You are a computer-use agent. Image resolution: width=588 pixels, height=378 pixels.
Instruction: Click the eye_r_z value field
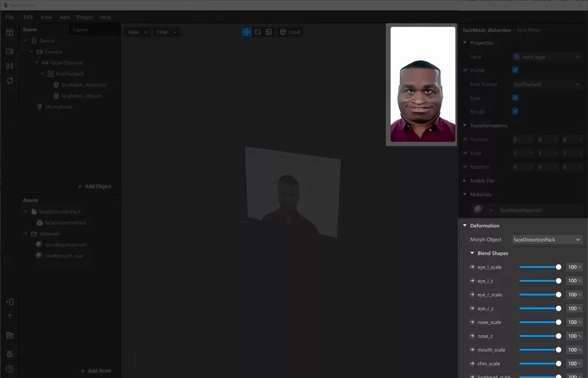pos(574,308)
